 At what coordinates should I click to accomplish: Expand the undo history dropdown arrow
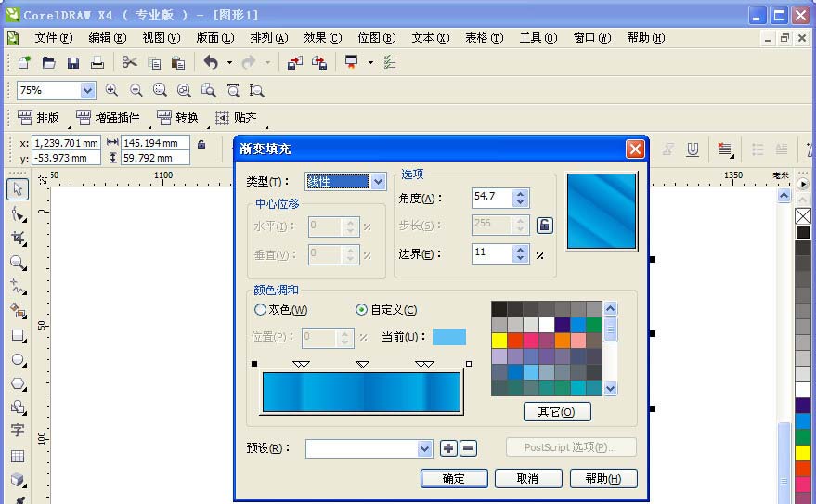[229, 63]
